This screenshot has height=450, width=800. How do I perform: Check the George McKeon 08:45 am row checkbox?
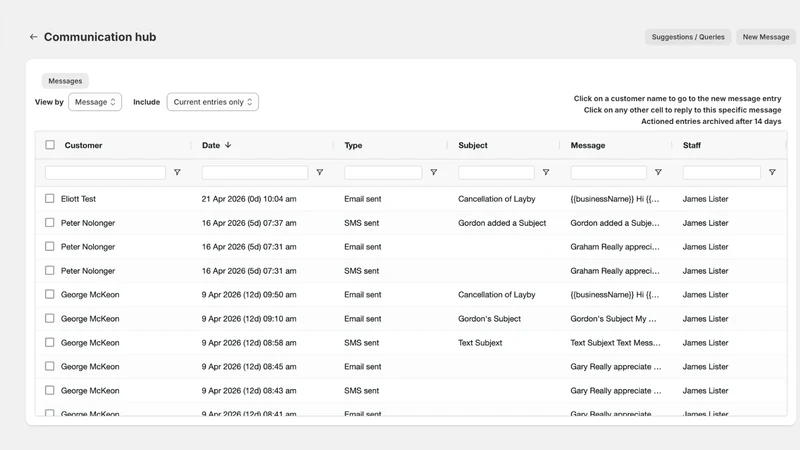coord(49,366)
